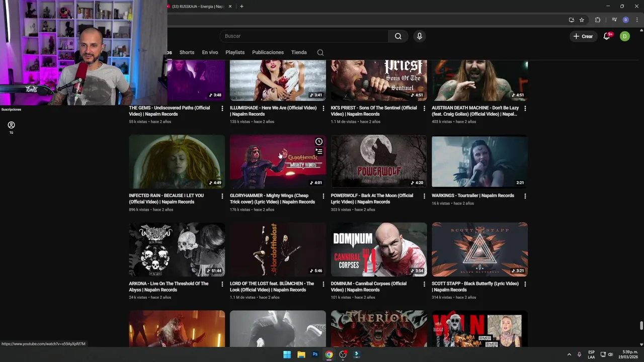Select the RUSSKAJA Energia browser tab
Viewport: 644px width, 362px height.
[x=198, y=7]
